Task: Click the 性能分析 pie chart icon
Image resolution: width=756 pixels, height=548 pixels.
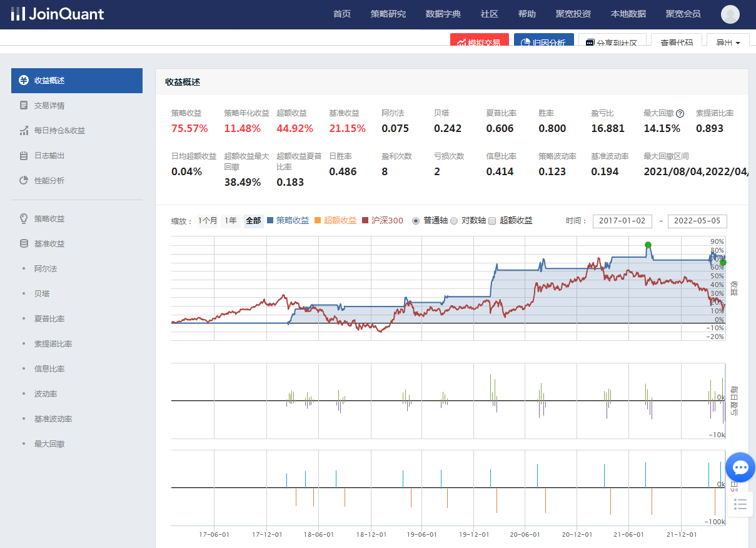Action: pyautogui.click(x=24, y=181)
